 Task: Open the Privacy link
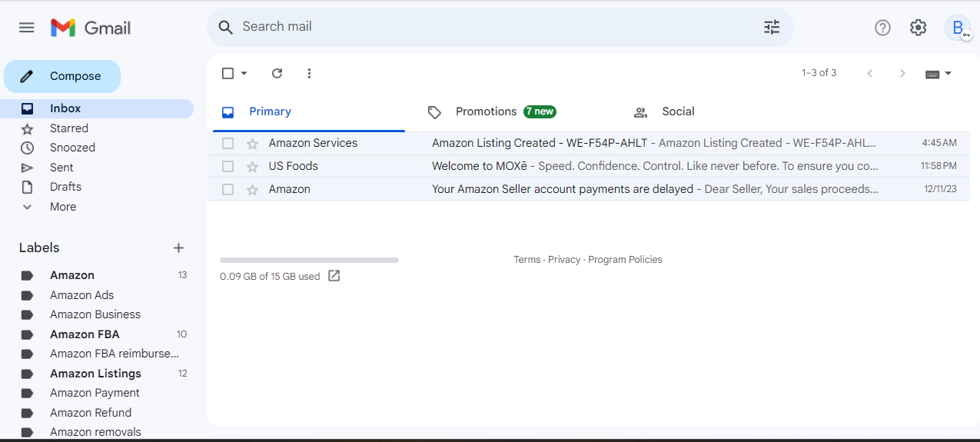click(x=564, y=260)
